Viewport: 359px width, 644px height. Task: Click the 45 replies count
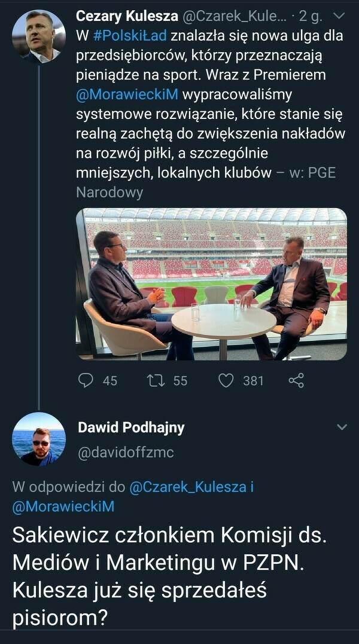click(110, 381)
